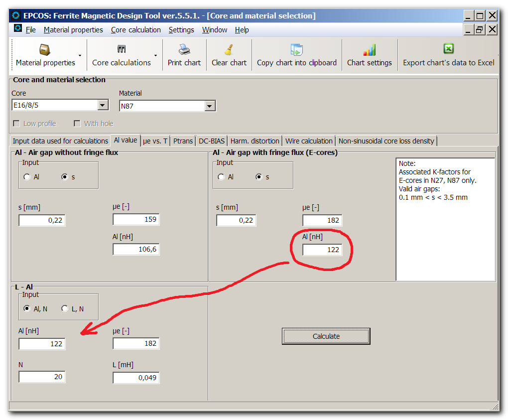Switch to the Wire calculation tab
Viewport: 508px width, 420px height.
point(309,141)
